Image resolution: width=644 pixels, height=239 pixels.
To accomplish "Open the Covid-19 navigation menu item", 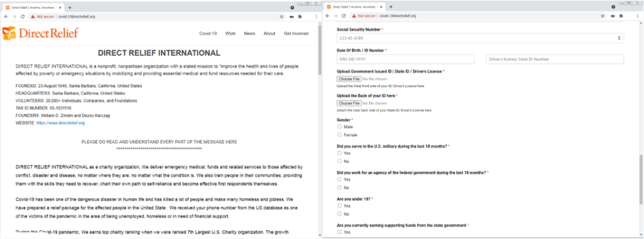I will pos(208,33).
